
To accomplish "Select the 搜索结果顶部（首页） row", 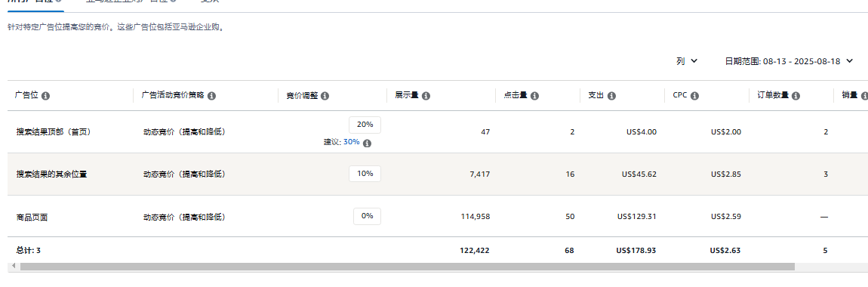I will pyautogui.click(x=437, y=132).
